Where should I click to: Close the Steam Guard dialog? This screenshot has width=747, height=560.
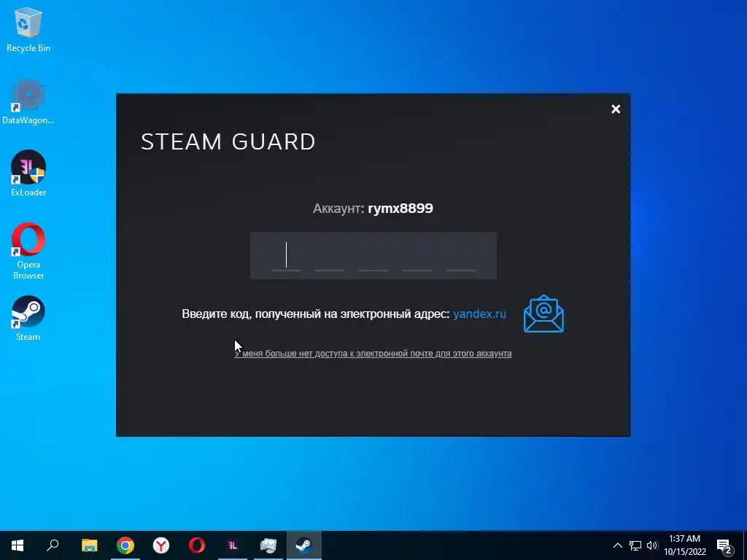click(616, 109)
